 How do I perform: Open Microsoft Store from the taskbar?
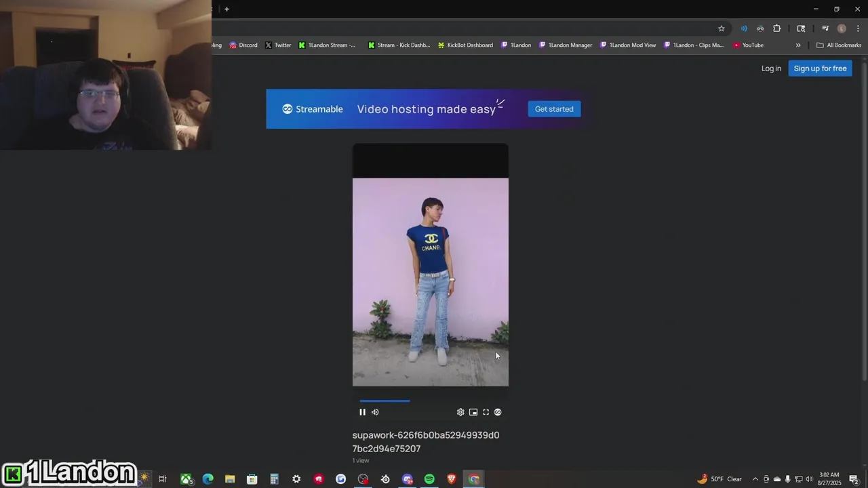coord(252,479)
